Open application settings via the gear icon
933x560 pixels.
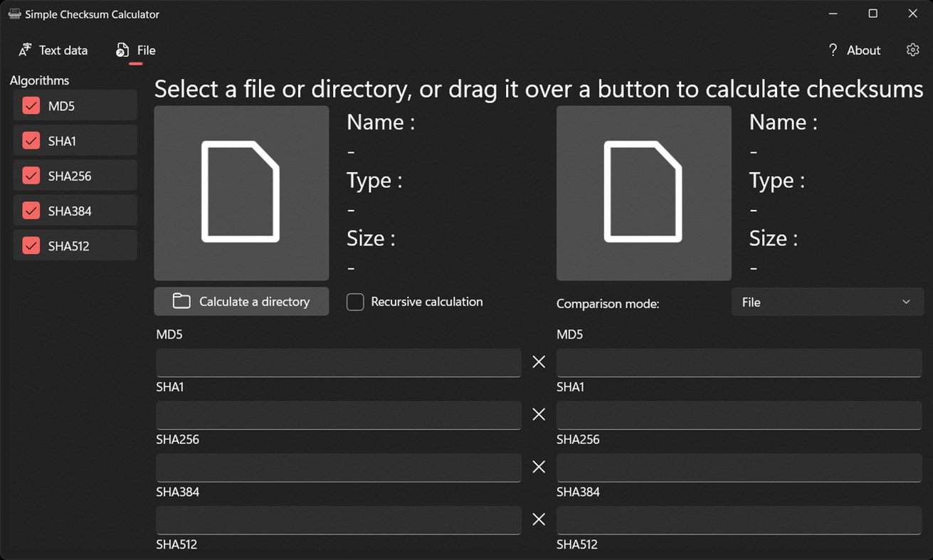click(x=912, y=50)
